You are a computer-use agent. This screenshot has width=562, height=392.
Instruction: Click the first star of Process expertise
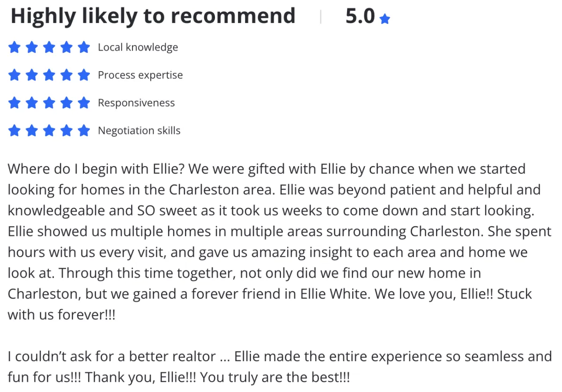point(15,75)
